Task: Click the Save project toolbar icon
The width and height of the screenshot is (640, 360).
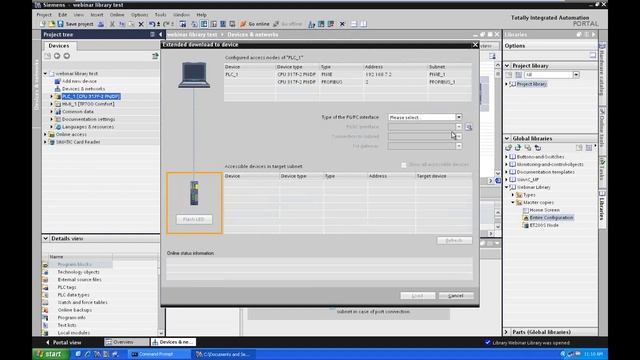Action: (x=60, y=24)
